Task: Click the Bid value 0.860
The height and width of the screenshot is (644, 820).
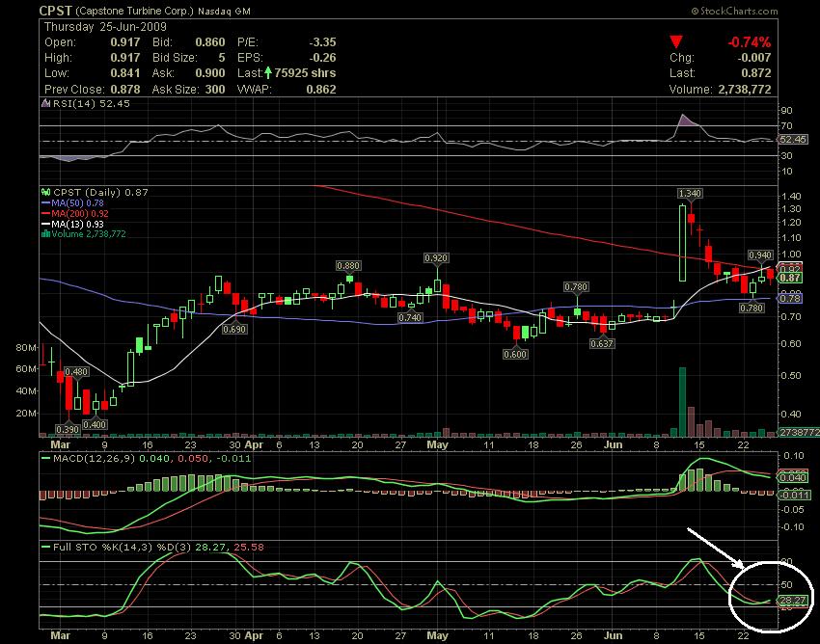Action: [210, 42]
